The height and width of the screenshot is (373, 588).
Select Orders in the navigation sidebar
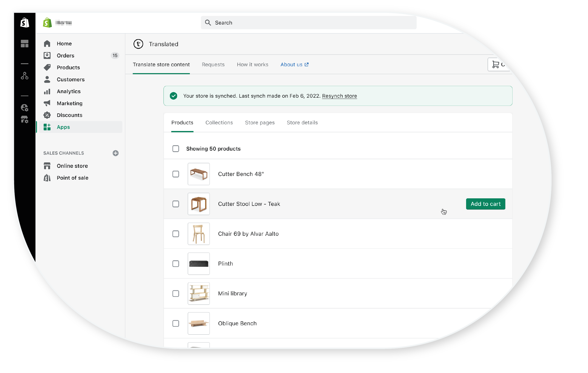(65, 55)
